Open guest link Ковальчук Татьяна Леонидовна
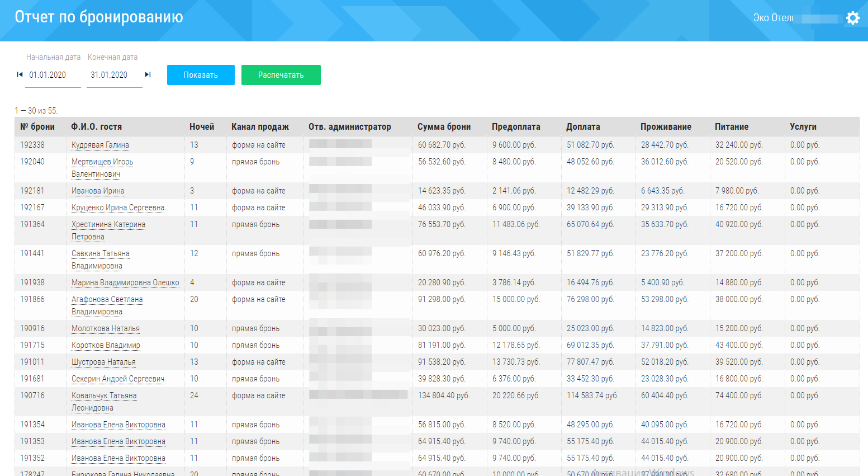The height and width of the screenshot is (476, 868). [x=104, y=402]
